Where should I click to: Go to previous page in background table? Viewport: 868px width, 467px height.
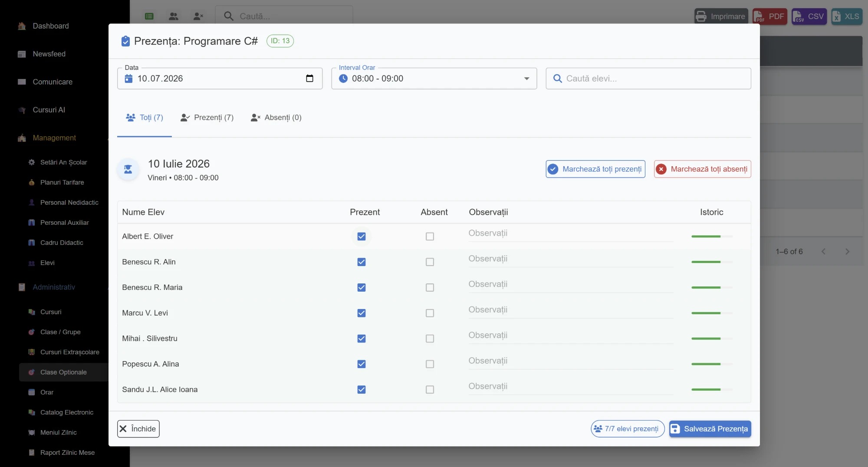coord(823,252)
